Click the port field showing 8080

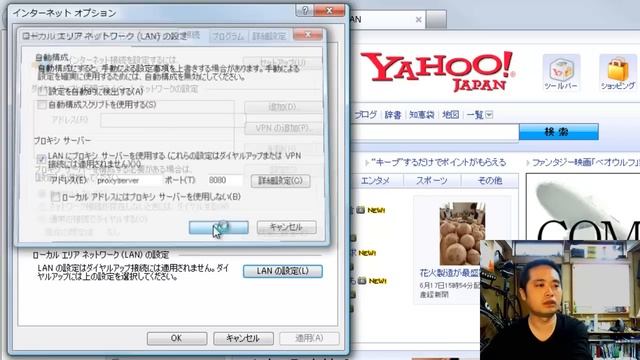click(224, 180)
